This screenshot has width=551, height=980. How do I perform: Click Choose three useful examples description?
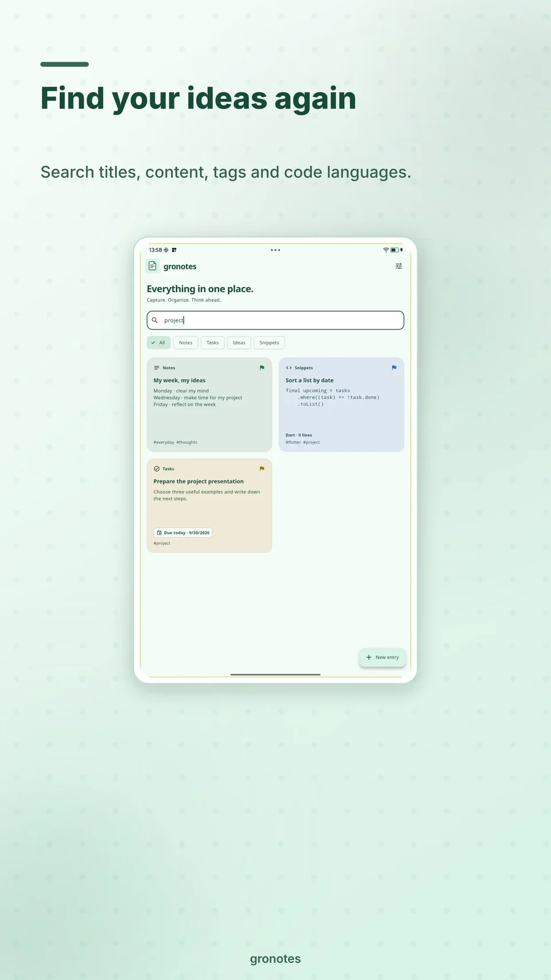(207, 495)
